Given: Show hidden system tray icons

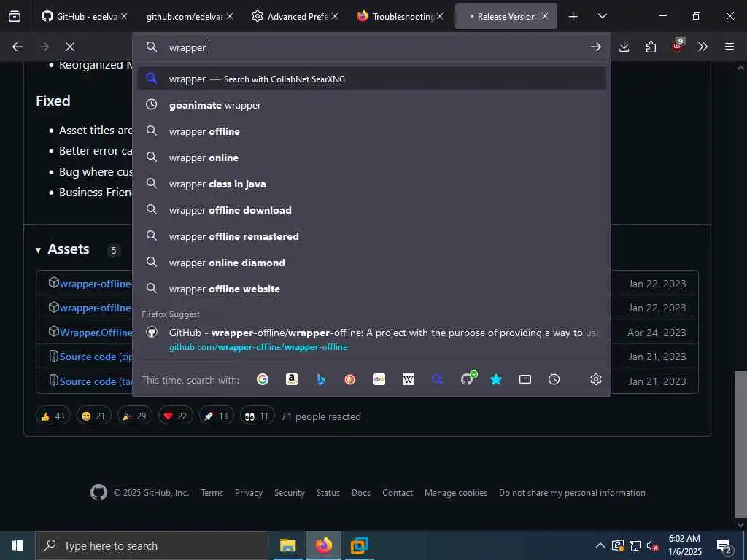Looking at the screenshot, I should (600, 545).
